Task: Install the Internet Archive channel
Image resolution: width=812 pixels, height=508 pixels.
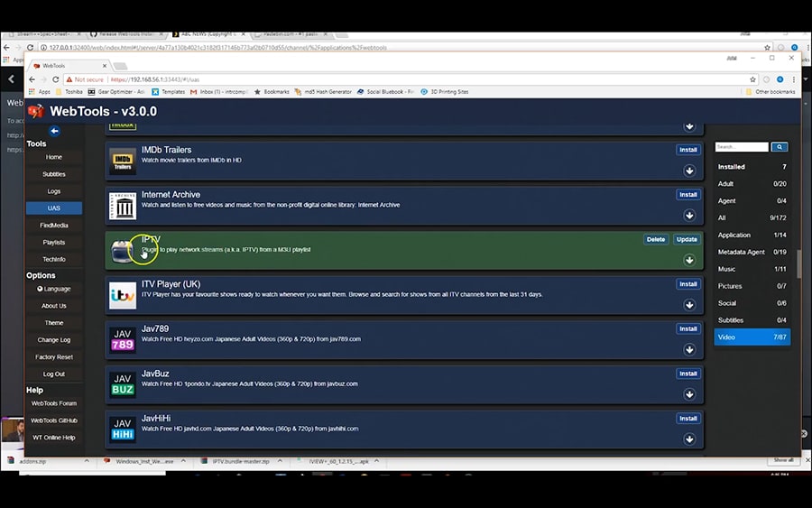Action: 688,195
